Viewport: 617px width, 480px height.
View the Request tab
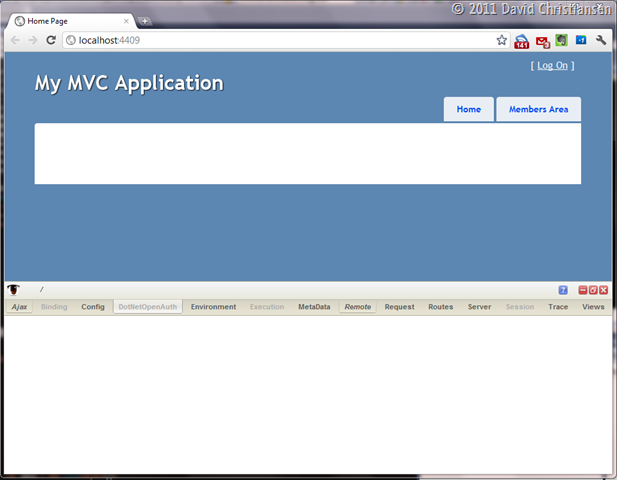tap(399, 307)
